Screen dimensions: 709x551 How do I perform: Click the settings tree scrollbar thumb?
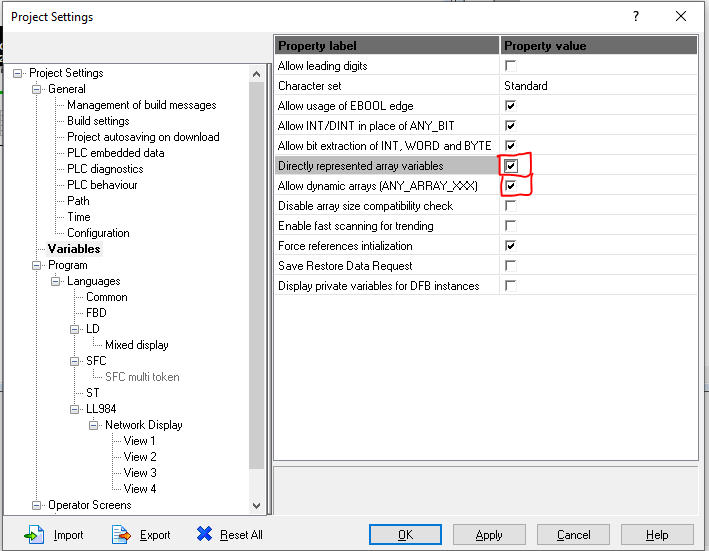point(256,275)
